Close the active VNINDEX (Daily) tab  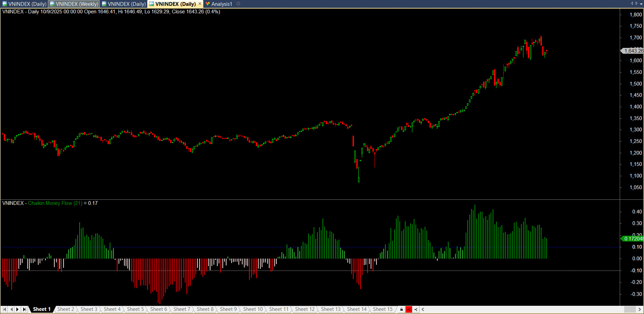(200, 4)
